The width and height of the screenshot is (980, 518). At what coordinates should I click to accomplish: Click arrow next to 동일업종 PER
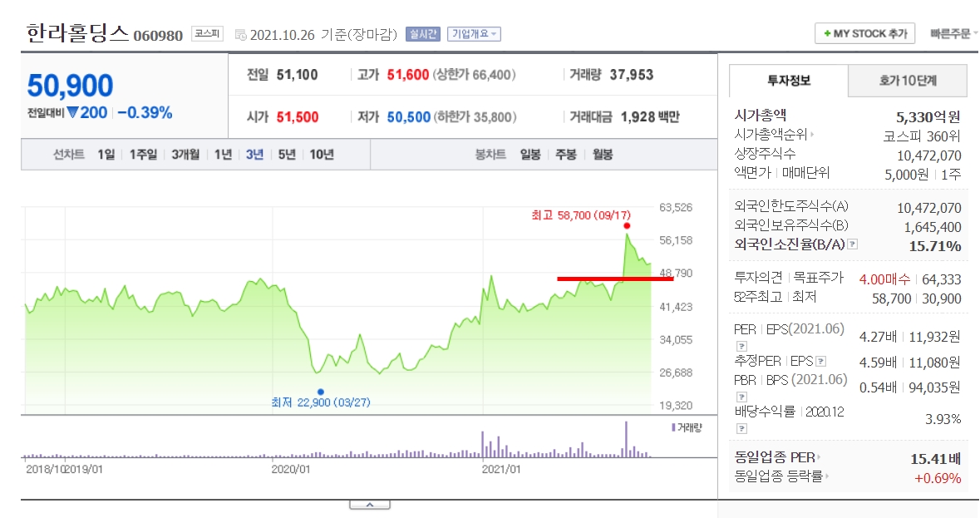pos(820,457)
